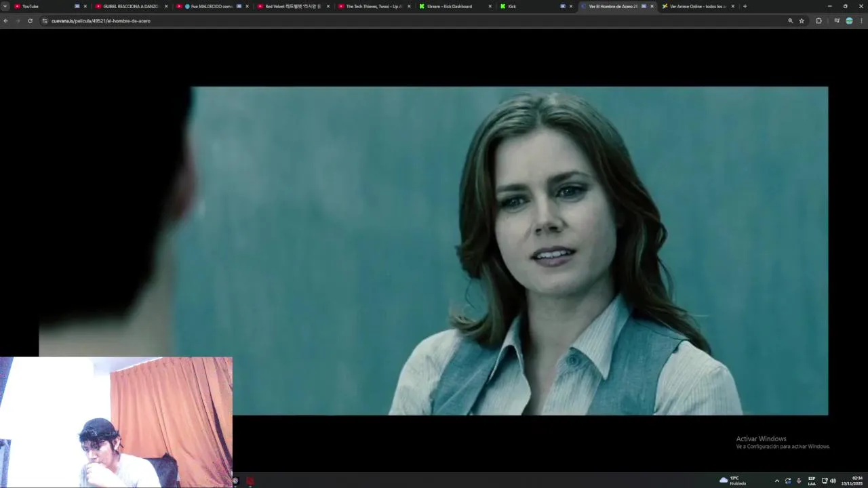Go forward to the next page
The image size is (868, 488).
[x=18, y=21]
